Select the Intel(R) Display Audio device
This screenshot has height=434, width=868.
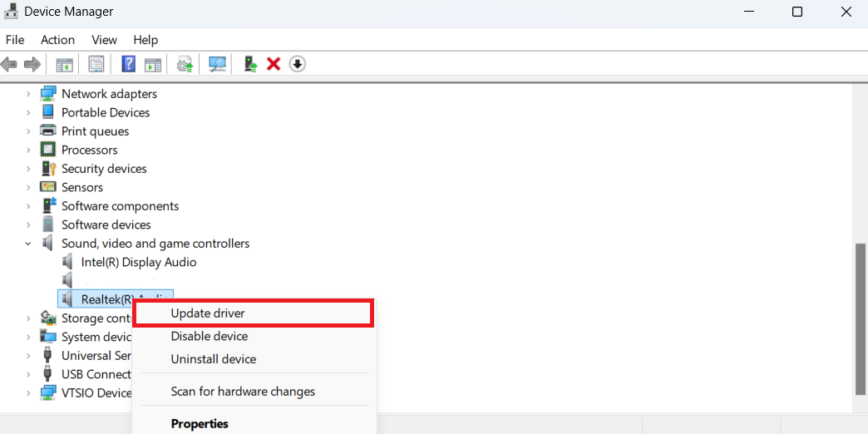tap(138, 262)
